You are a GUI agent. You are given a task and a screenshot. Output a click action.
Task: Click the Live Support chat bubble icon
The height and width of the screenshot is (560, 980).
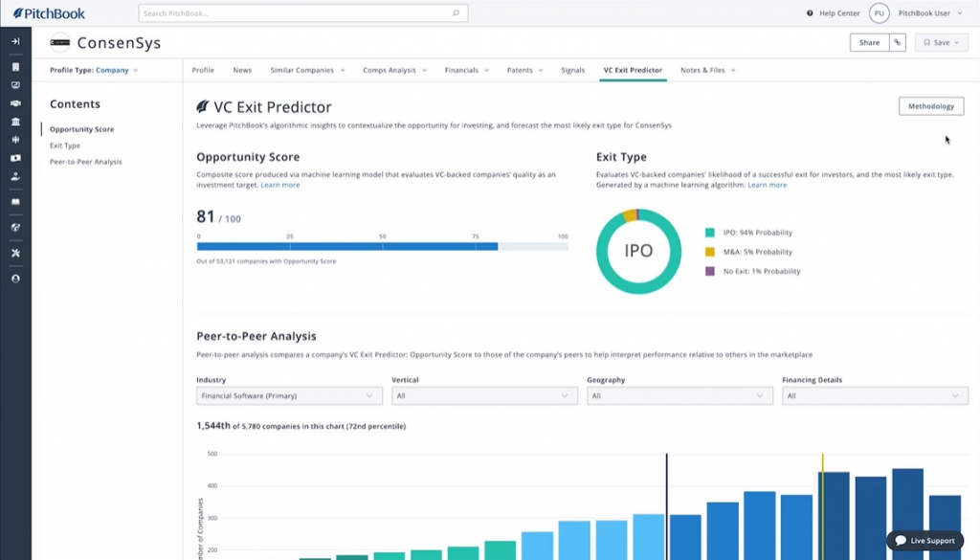[900, 541]
